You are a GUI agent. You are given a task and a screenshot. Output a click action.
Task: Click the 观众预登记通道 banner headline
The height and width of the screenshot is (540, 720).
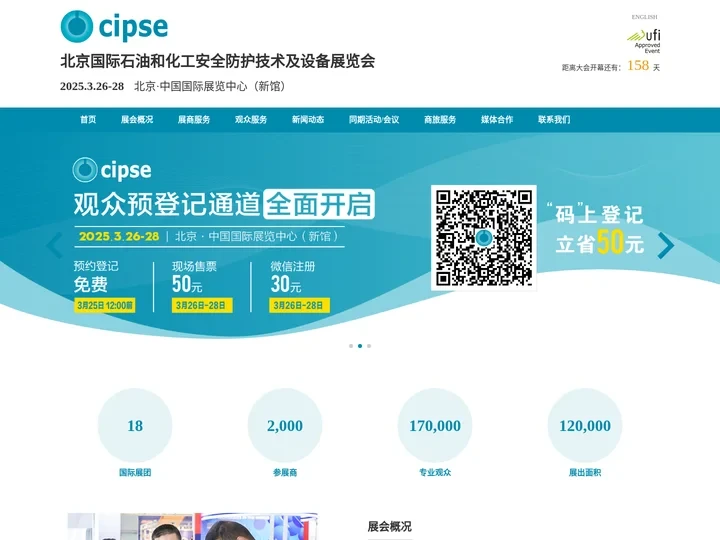click(167, 204)
